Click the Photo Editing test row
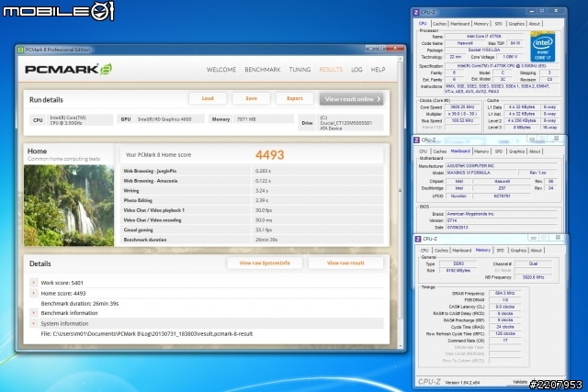This screenshot has height=392, width=588. 252,200
